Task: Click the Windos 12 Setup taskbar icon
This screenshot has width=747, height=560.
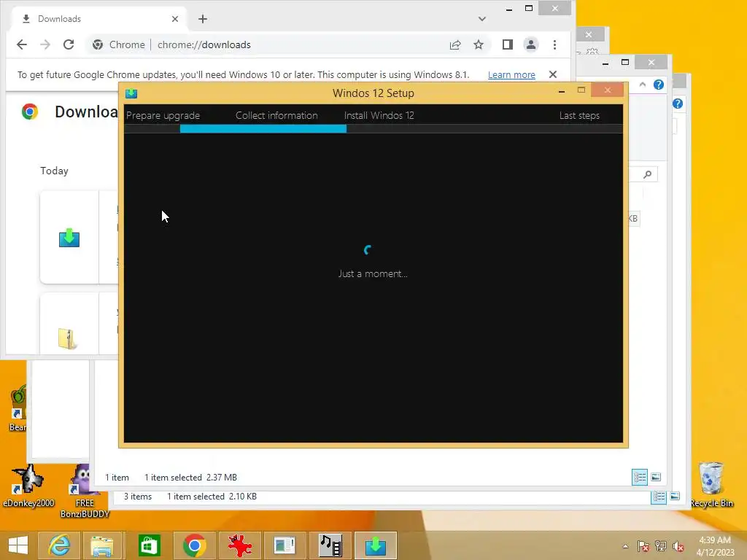Action: [376, 545]
